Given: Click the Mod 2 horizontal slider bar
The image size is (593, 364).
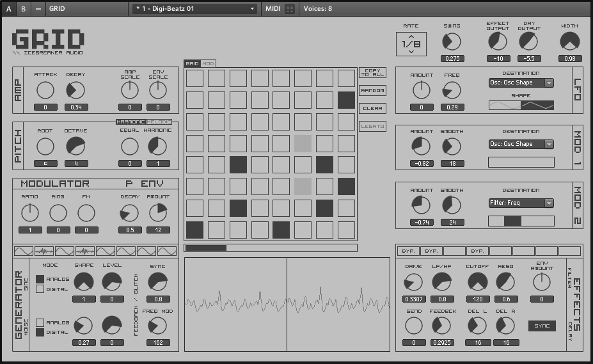Looking at the screenshot, I should [x=521, y=221].
